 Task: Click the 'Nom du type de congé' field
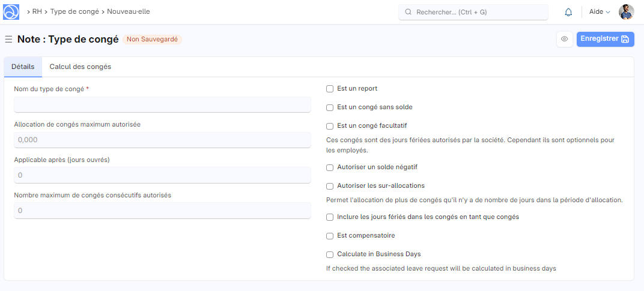[x=162, y=105]
